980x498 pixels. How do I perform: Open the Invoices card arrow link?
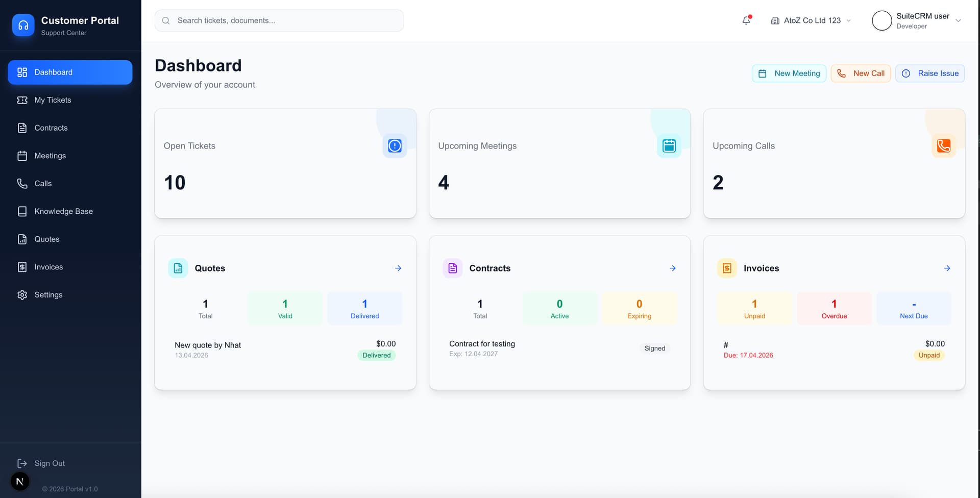(x=947, y=268)
